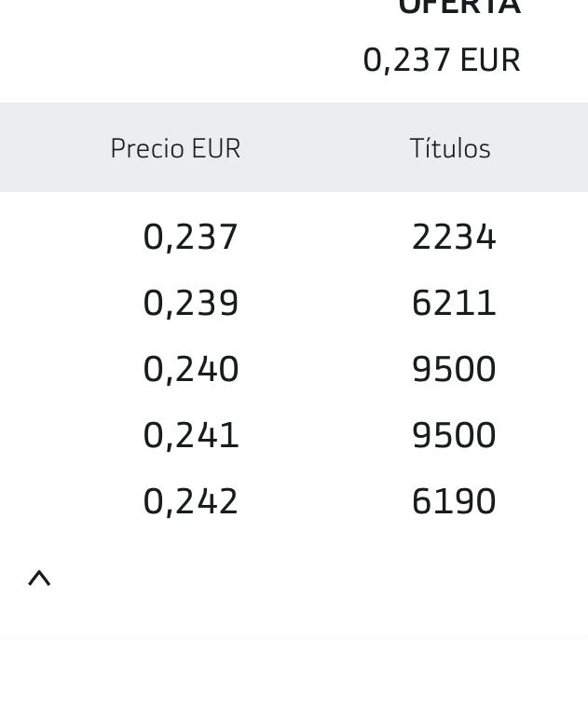Click the 0,237 EUR best offer price
588x709 pixels.
tap(442, 61)
